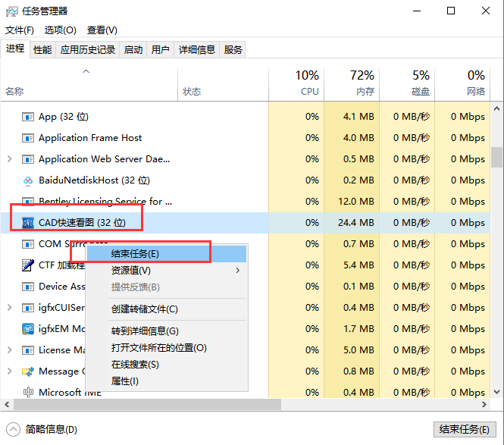Image resolution: width=504 pixels, height=445 pixels.
Task: Open the 选项(O) menu
Action: point(60,30)
